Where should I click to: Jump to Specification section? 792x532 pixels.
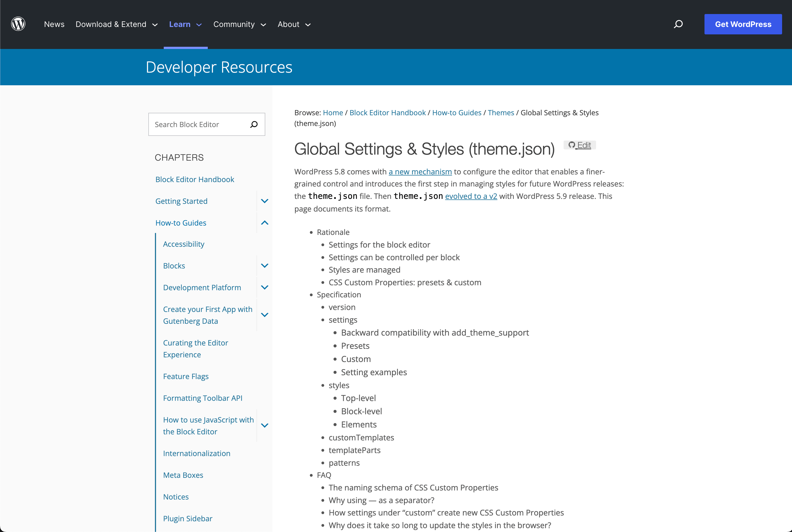(x=339, y=295)
